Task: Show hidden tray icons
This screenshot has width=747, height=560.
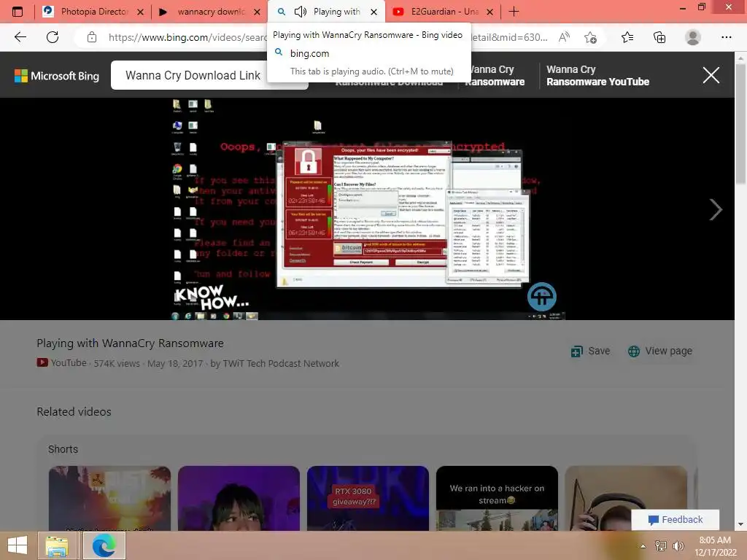Action: coord(643,546)
